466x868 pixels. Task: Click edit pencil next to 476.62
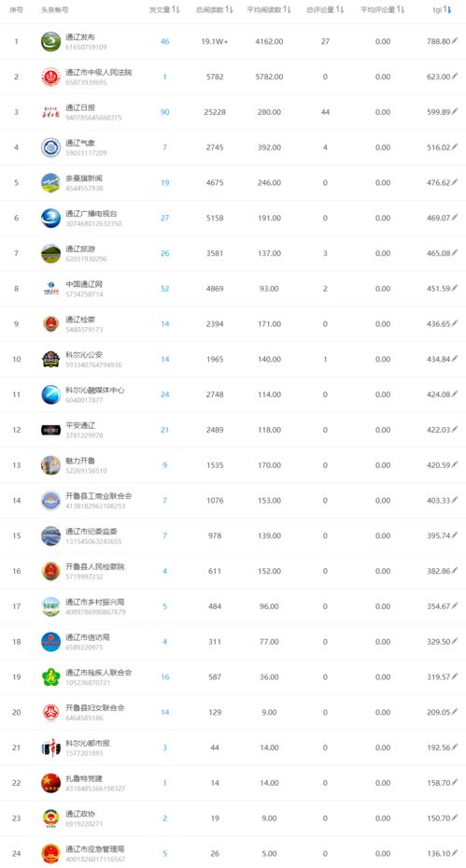click(455, 182)
